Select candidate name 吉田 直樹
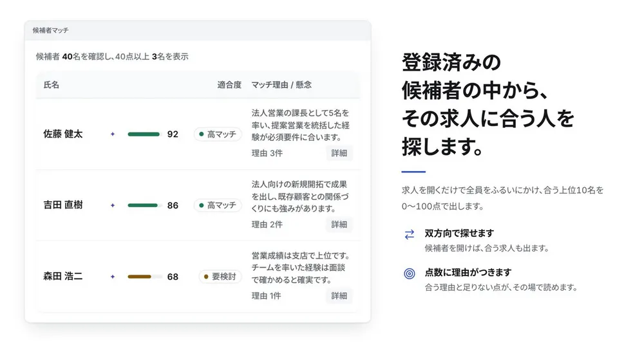644x357 pixels. click(63, 205)
